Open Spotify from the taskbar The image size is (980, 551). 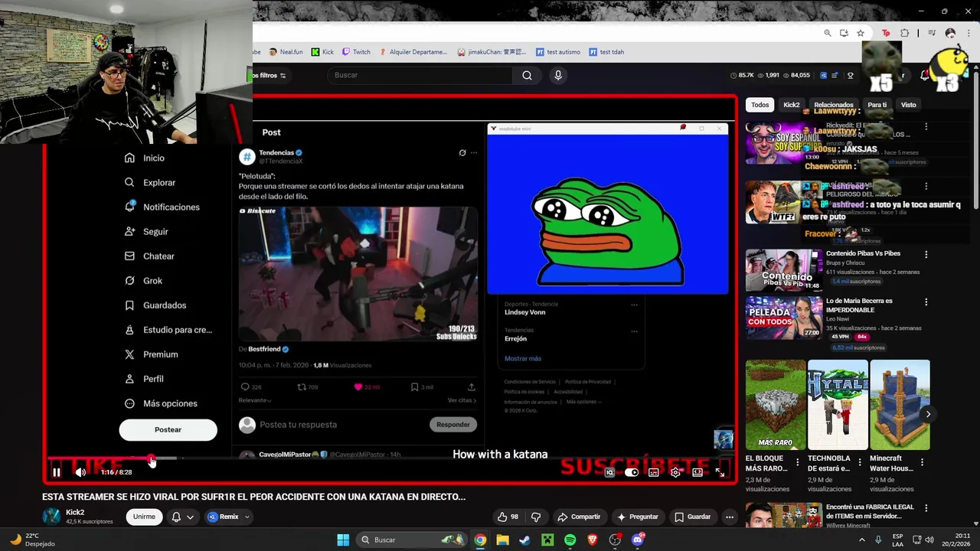570,540
